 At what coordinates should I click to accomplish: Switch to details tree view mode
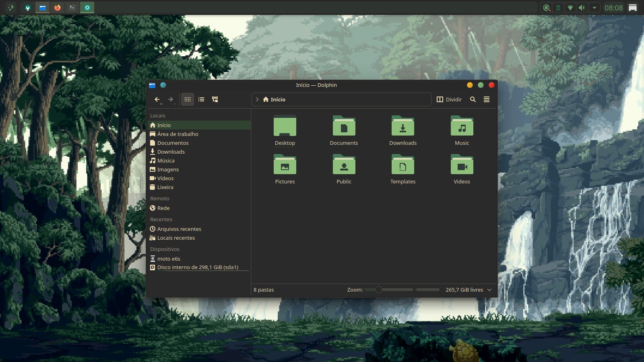pyautogui.click(x=215, y=99)
